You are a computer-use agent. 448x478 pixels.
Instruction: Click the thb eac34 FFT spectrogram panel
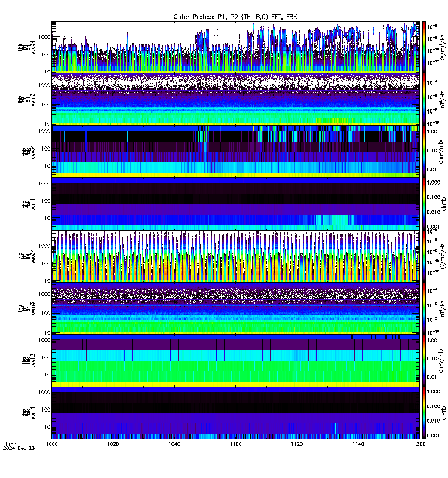[235, 47]
